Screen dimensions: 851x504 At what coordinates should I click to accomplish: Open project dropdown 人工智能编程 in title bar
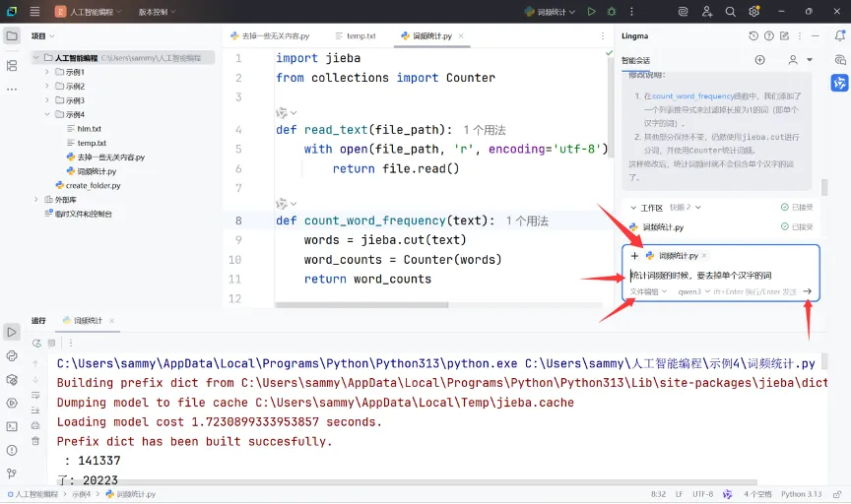click(x=89, y=12)
